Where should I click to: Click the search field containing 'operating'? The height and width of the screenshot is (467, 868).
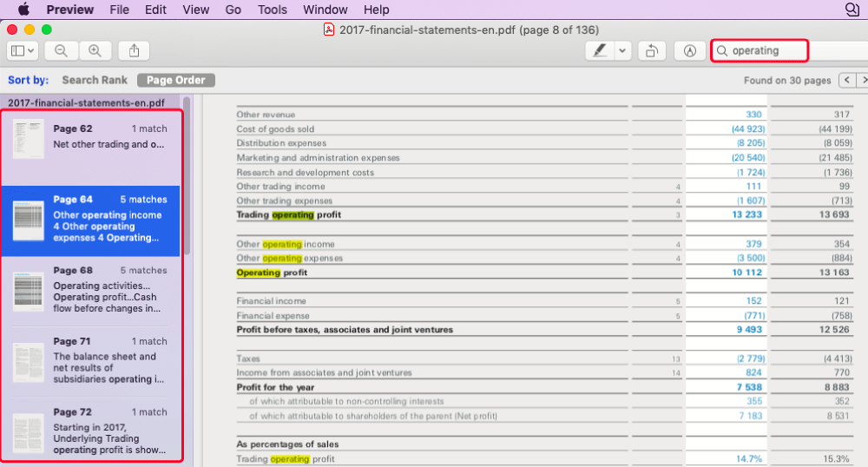[764, 51]
